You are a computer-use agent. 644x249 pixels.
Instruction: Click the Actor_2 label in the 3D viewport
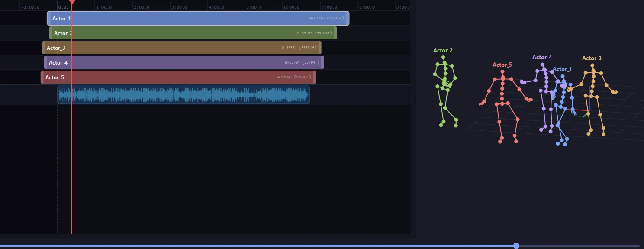[x=443, y=50]
